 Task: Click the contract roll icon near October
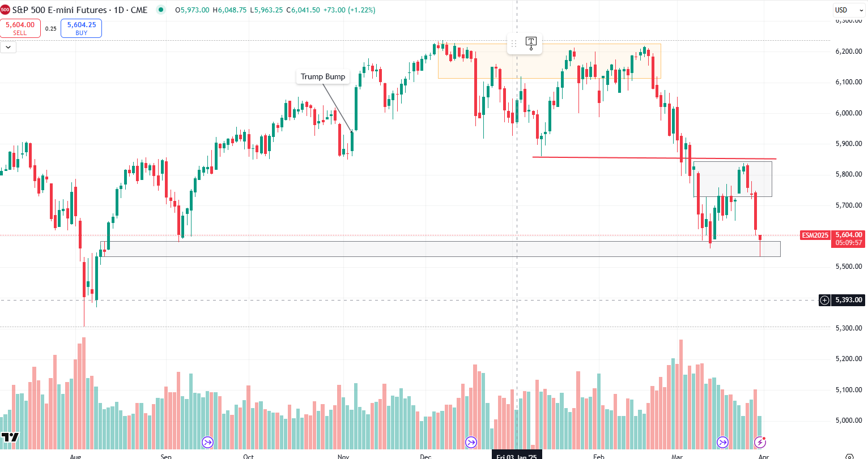coord(208,442)
